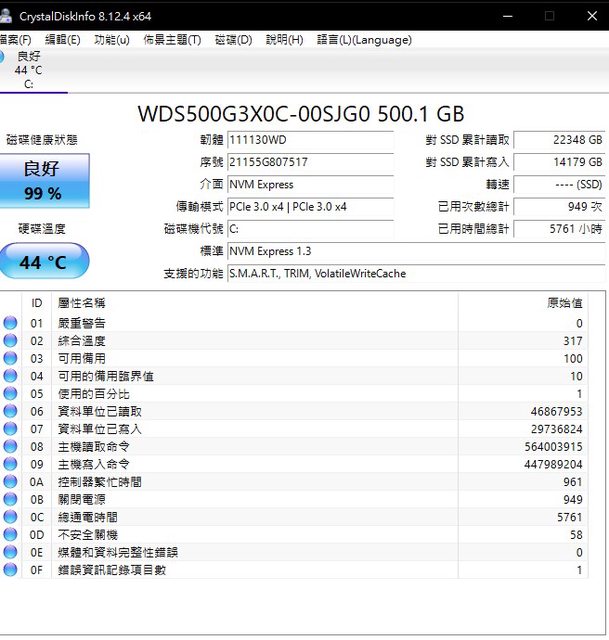The image size is (609, 640).
Task: Open the 佈景主題(T) menu
Action: click(172, 40)
